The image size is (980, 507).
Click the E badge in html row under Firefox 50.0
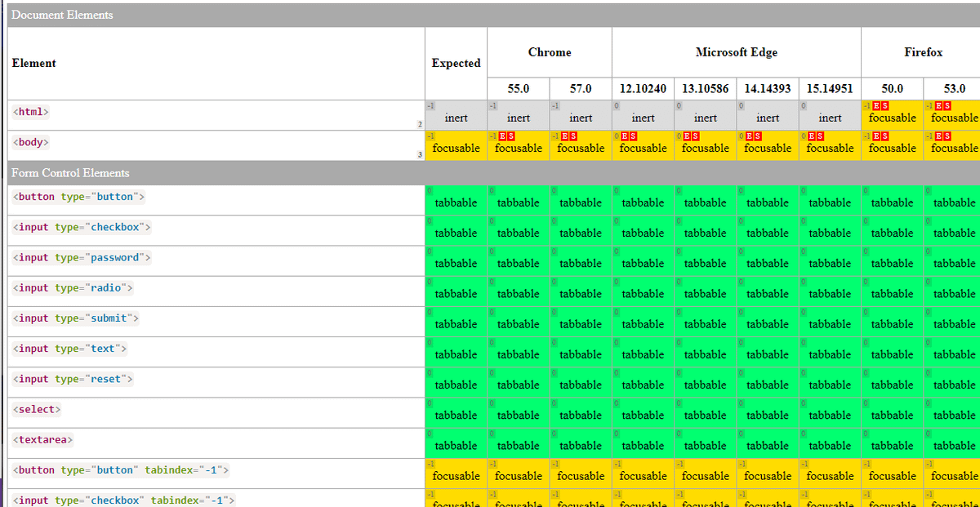(x=875, y=106)
